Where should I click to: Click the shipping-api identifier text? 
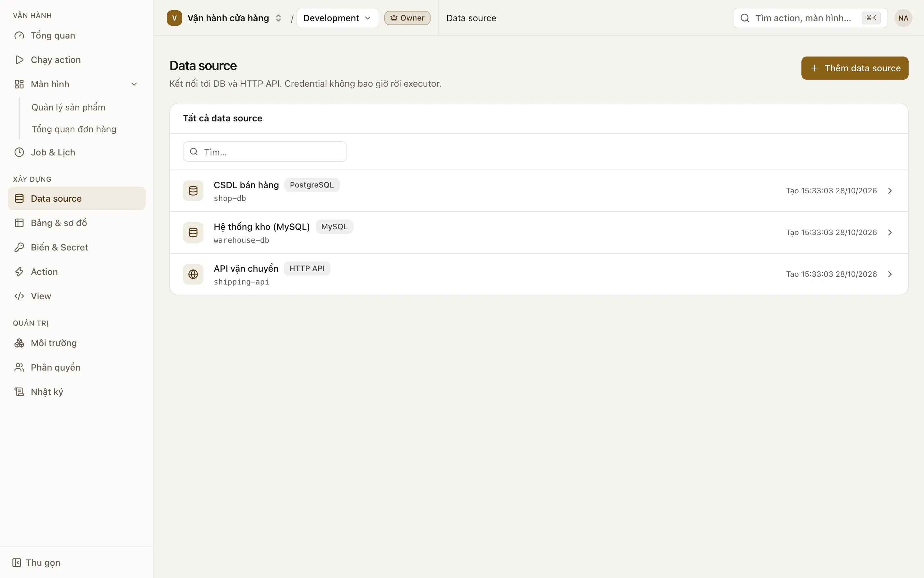241,282
